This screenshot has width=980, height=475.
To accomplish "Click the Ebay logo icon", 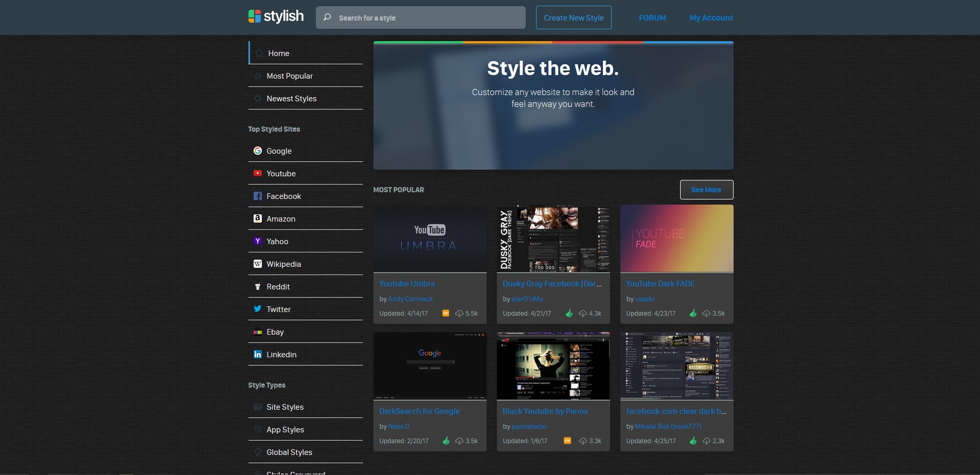I will (258, 332).
